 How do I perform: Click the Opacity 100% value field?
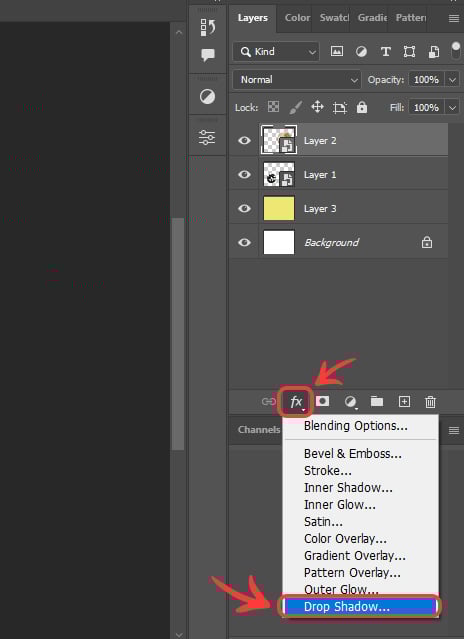tap(427, 79)
